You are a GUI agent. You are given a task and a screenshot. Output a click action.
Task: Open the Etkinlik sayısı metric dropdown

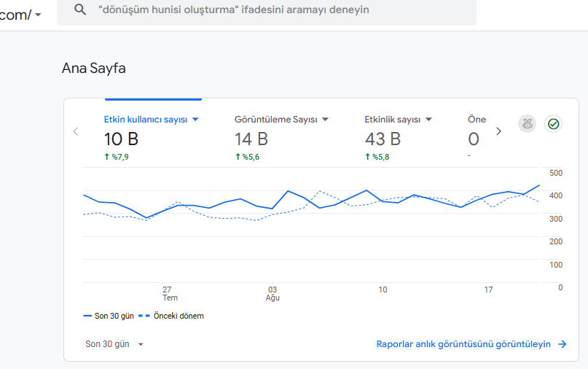tap(428, 120)
